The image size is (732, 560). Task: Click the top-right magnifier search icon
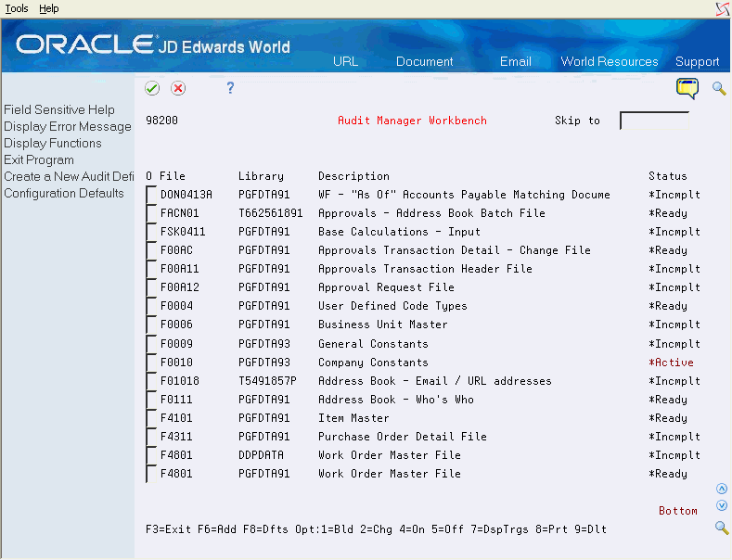pyautogui.click(x=719, y=88)
